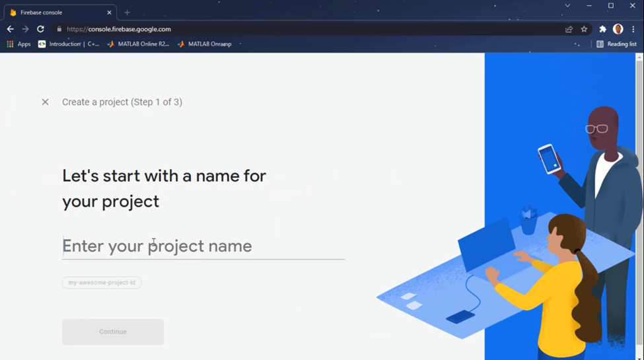Reload the Firebase console page
This screenshot has width=644, height=360.
click(40, 29)
